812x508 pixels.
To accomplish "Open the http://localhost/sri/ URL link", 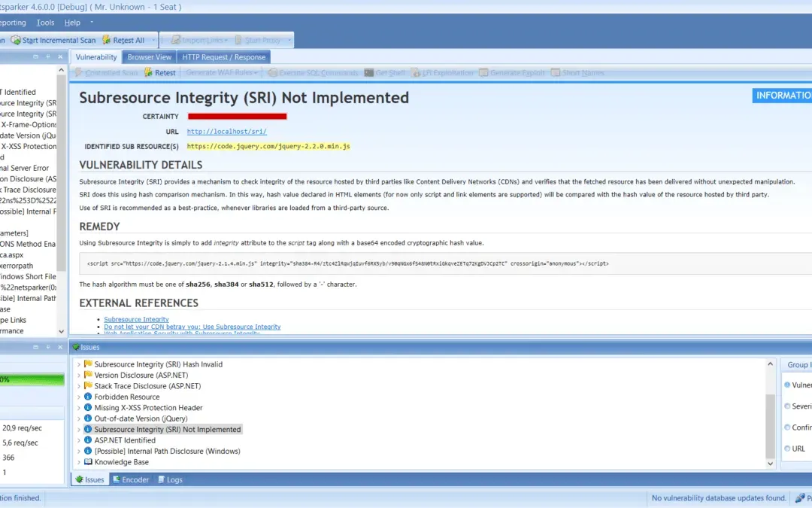I will pos(227,132).
